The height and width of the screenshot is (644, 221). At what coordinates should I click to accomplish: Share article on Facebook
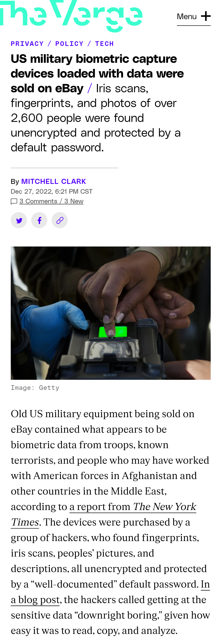39,220
